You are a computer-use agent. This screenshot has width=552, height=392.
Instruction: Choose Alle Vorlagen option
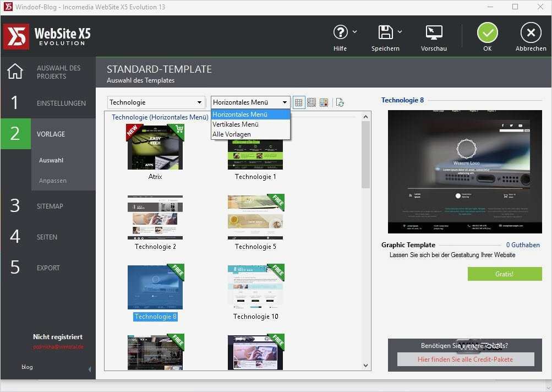(x=250, y=134)
